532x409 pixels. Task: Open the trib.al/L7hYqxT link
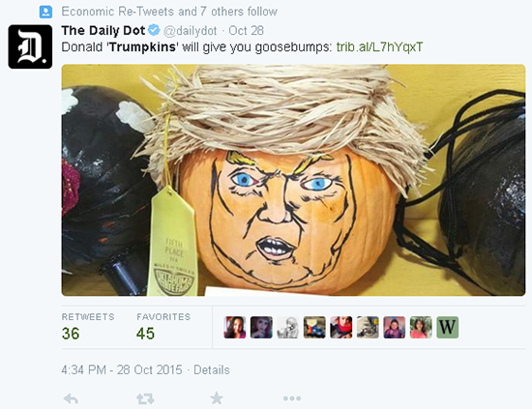point(380,46)
